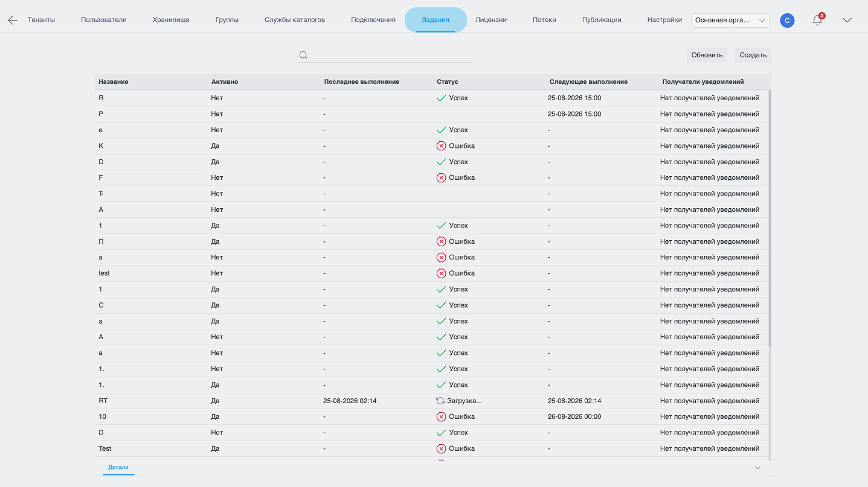Open the Тенанты tab
The image size is (868, 487).
41,20
